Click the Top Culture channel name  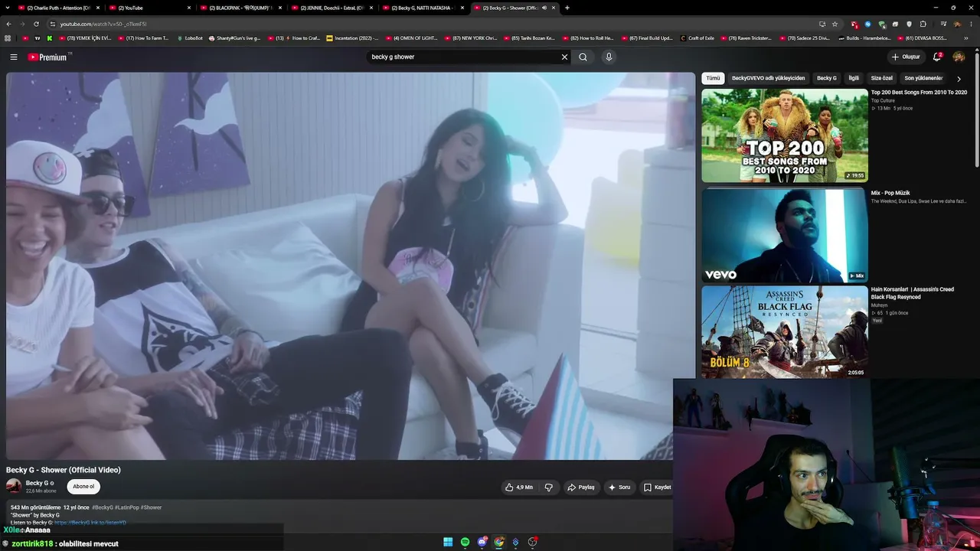[x=883, y=100]
